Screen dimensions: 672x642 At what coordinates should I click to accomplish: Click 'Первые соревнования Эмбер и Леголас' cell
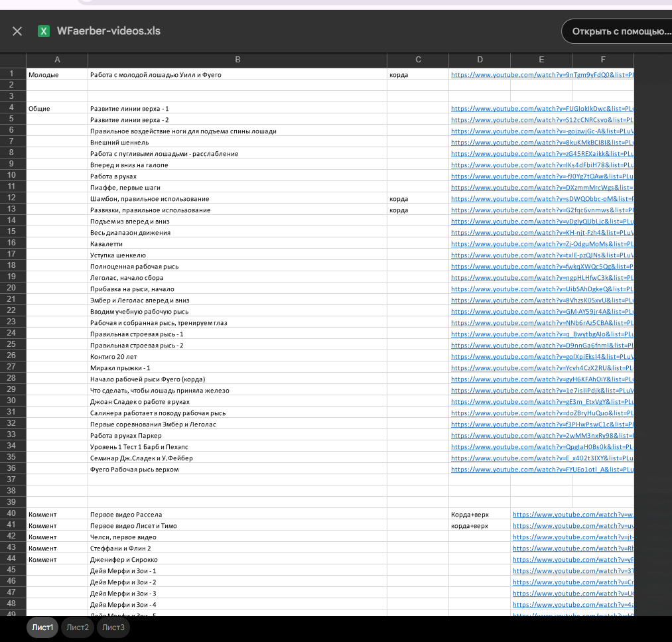pos(237,424)
